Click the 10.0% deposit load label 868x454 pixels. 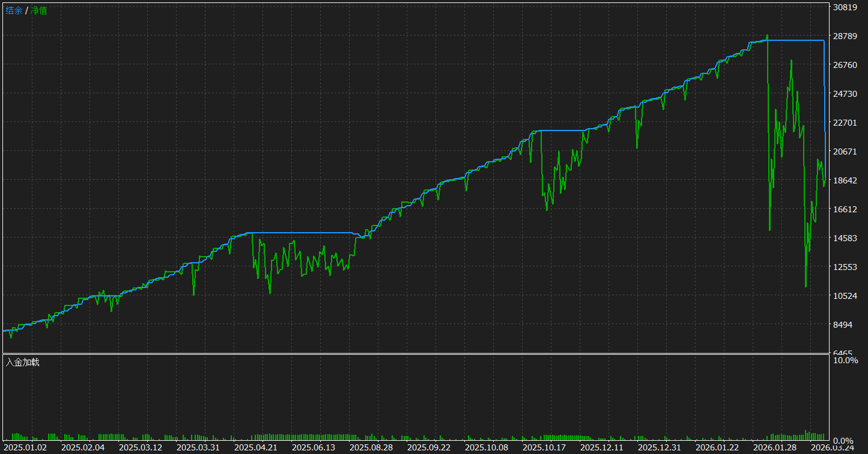click(846, 360)
